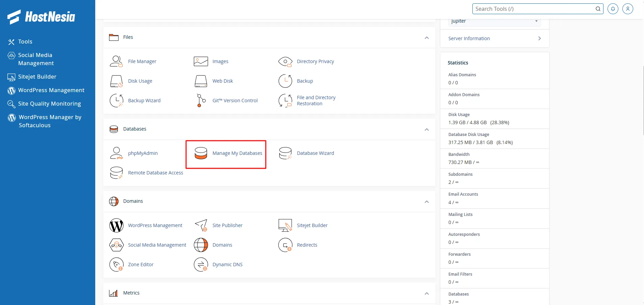Click Manage My Databases link text
Image resolution: width=644 pixels, height=305 pixels.
[x=237, y=153]
